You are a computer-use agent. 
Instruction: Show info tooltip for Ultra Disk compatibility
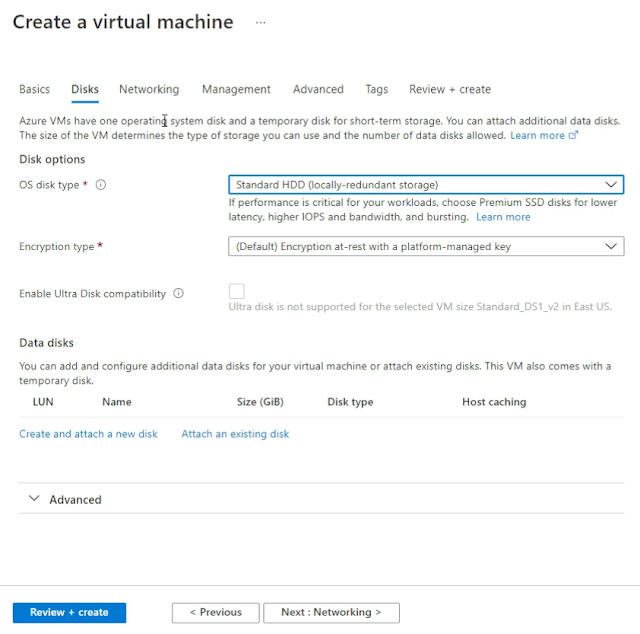click(x=178, y=293)
